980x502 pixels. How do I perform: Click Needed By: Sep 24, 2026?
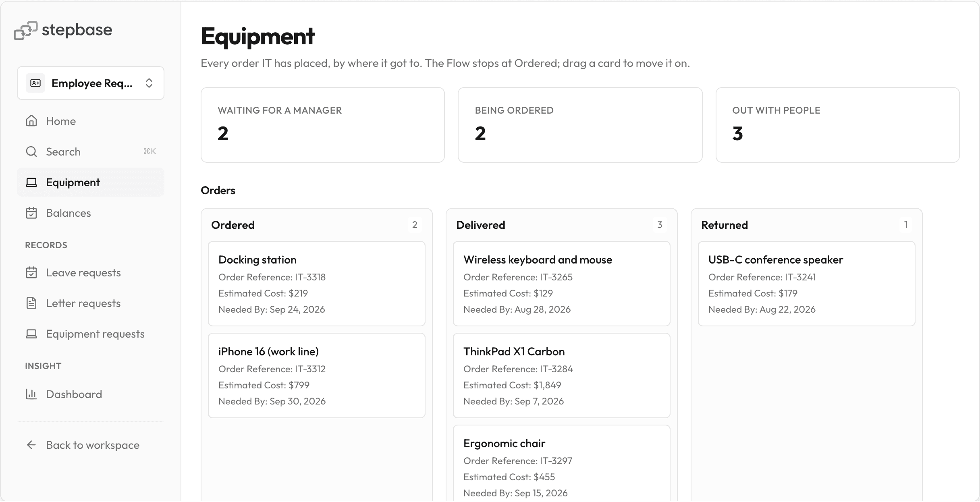pos(272,309)
